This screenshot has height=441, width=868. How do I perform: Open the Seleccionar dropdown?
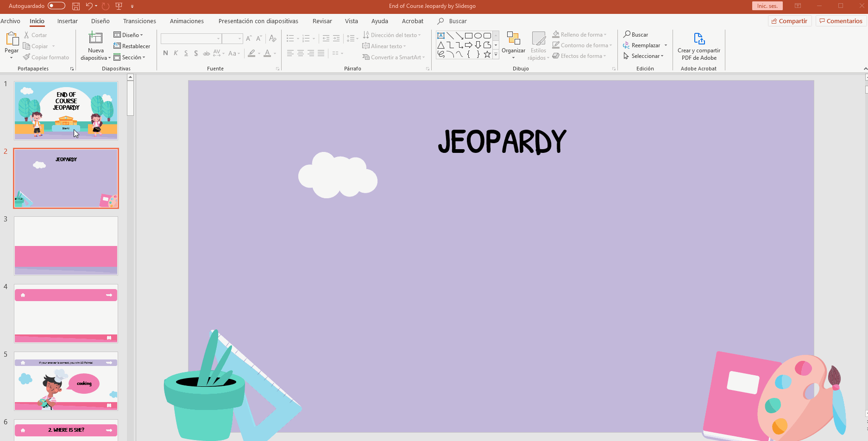point(643,56)
